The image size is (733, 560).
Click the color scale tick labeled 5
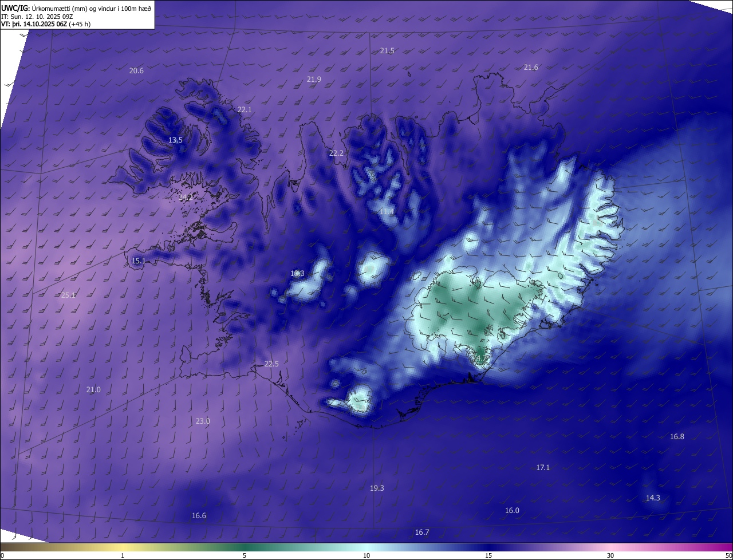coord(245,555)
